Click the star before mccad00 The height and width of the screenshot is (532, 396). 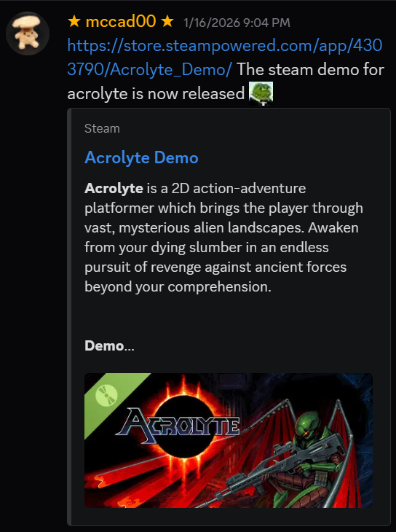coord(74,22)
